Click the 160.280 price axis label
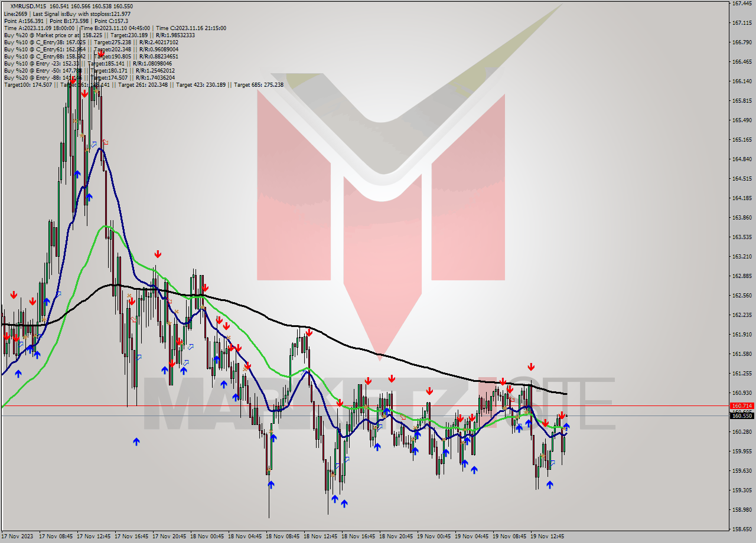 (x=742, y=431)
